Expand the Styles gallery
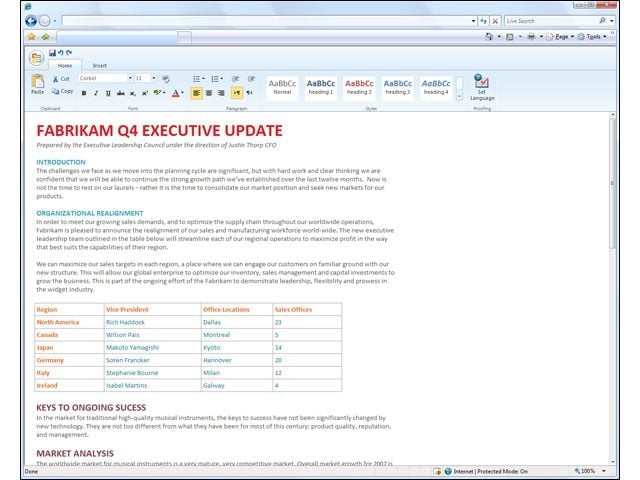This screenshot has width=640, height=480. (460, 96)
